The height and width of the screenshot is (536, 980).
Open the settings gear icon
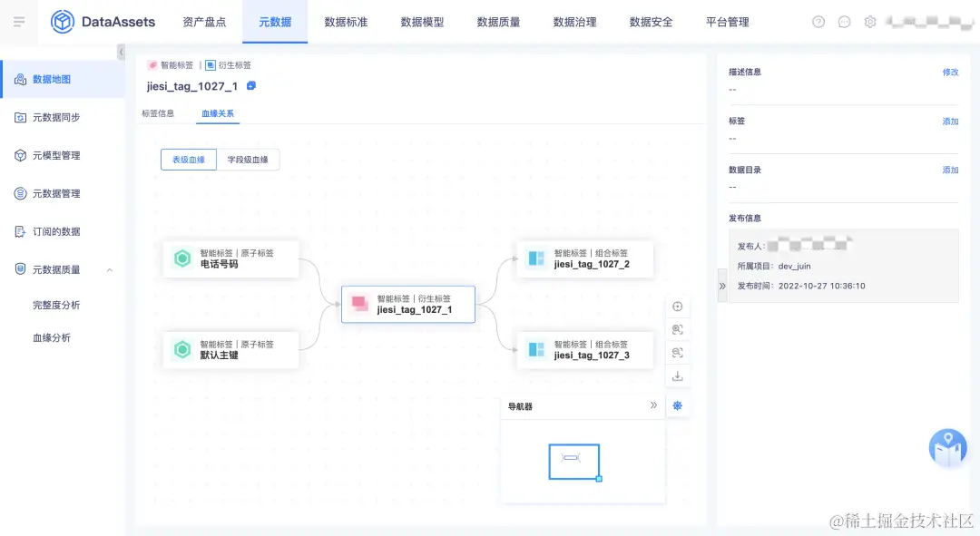pyautogui.click(x=870, y=22)
